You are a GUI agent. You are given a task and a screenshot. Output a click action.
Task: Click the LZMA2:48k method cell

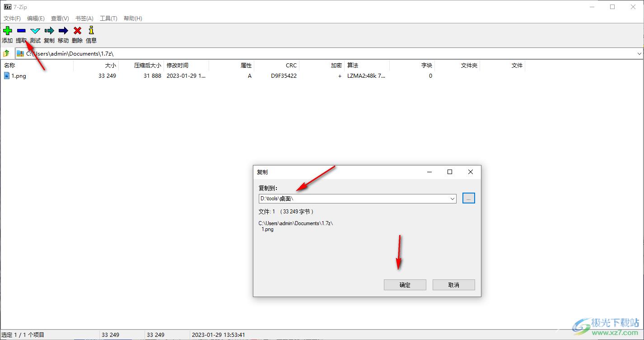pos(366,76)
